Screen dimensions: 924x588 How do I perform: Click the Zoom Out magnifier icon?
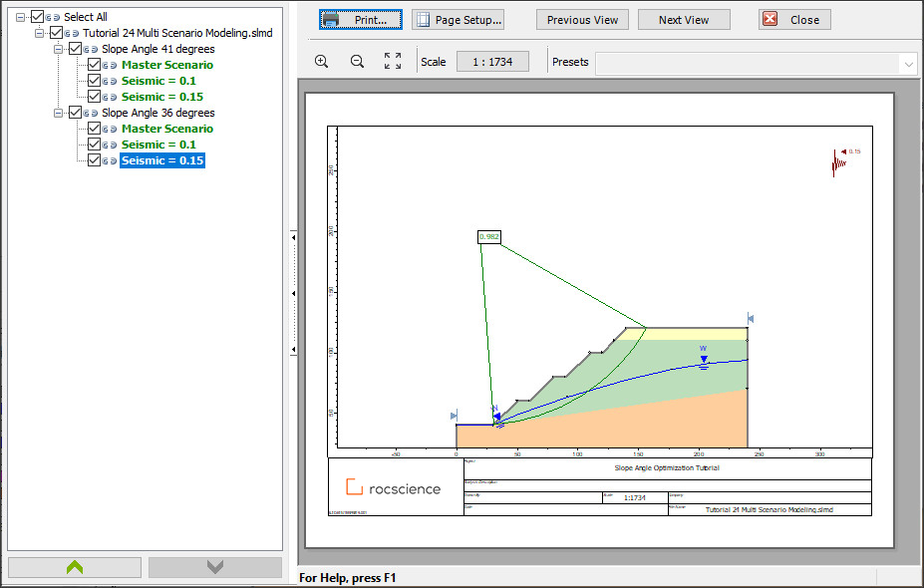[357, 61]
